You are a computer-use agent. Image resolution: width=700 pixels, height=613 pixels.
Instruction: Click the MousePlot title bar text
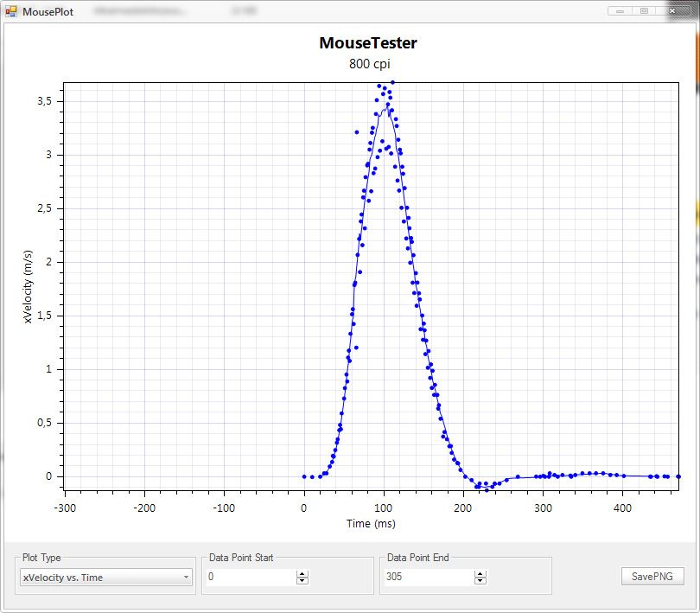[48, 12]
